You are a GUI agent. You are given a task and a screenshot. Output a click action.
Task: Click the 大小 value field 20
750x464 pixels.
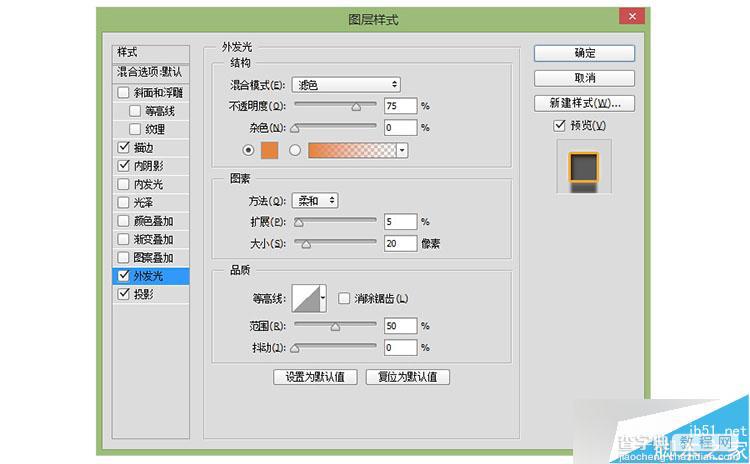pyautogui.click(x=400, y=243)
